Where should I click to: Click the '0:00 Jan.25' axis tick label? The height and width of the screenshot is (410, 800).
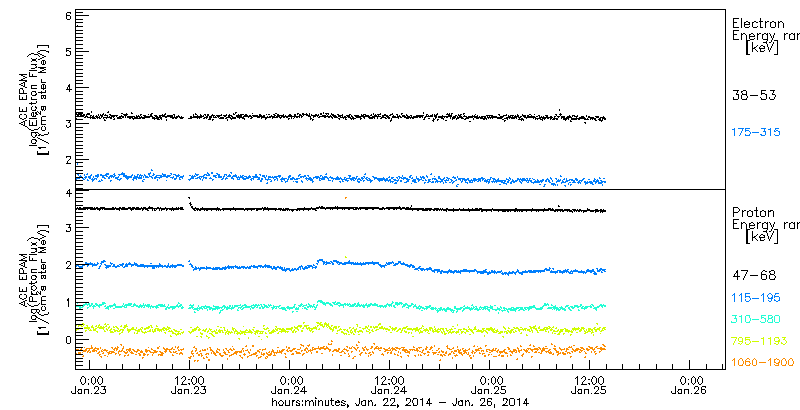(490, 386)
